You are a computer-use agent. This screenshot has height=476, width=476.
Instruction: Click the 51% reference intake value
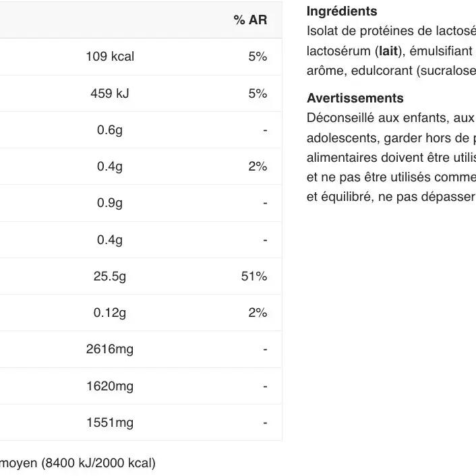coord(254,276)
